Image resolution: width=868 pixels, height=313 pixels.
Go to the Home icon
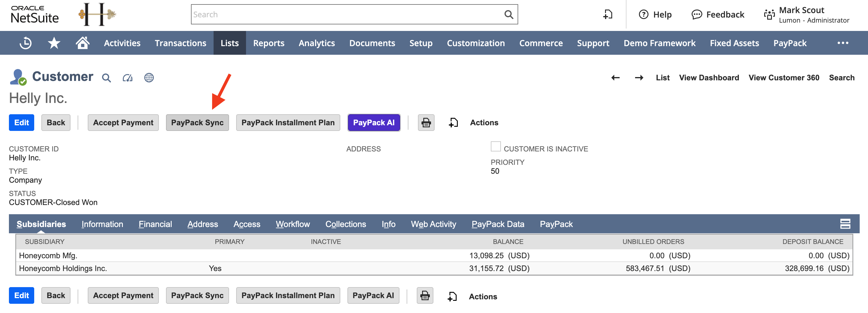click(x=83, y=43)
